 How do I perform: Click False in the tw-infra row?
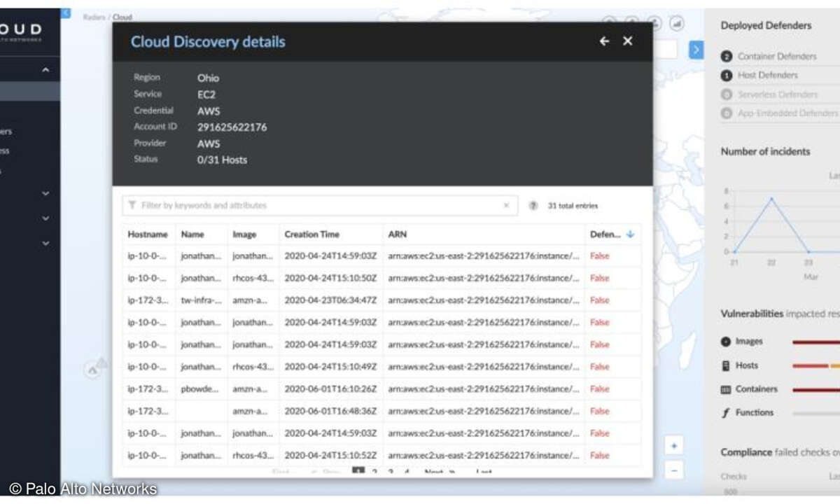click(600, 300)
